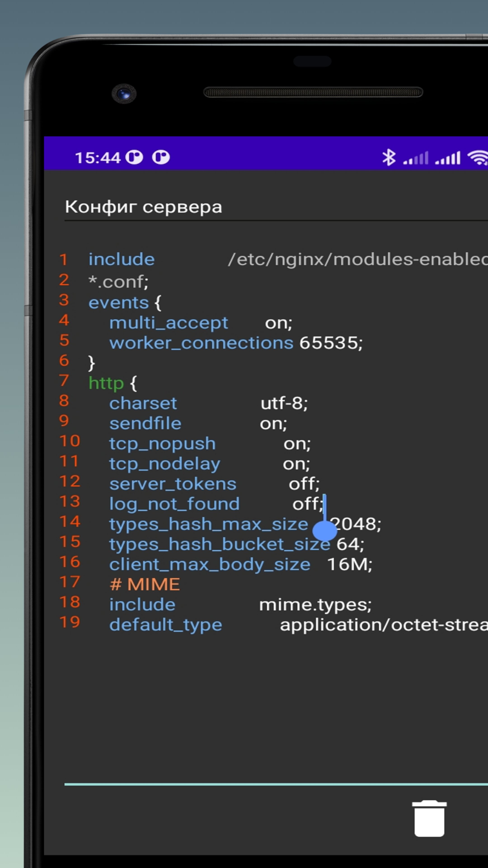
Task: Tap the "tcp_nodelay" directive
Action: tap(165, 464)
